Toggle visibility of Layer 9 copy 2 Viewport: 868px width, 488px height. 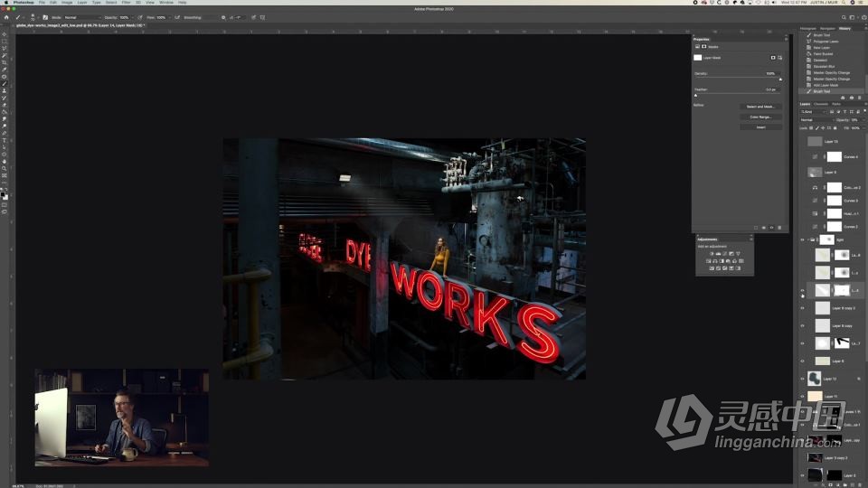click(802, 308)
